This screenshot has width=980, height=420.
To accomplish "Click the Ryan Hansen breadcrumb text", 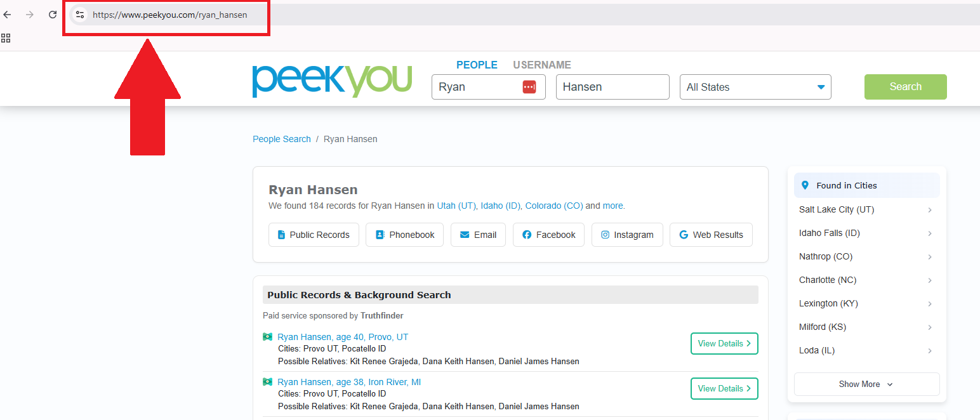I will tap(350, 139).
